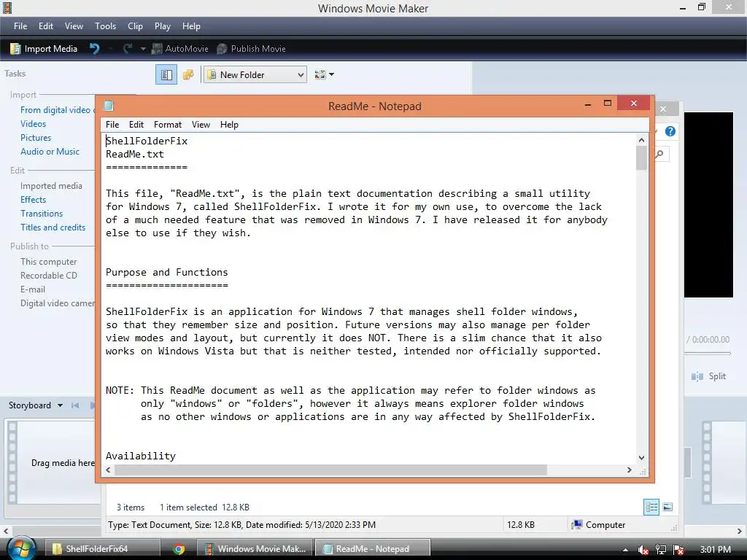Open Movie Maker Edit menu
The height and width of the screenshot is (560, 747).
(x=46, y=26)
